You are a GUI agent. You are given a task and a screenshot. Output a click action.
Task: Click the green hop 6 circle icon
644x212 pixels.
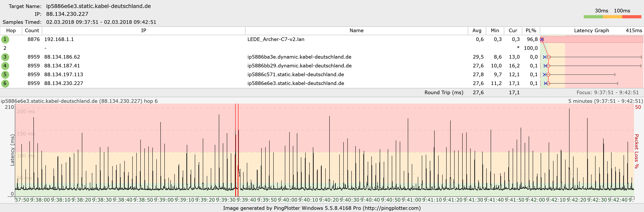[x=5, y=83]
